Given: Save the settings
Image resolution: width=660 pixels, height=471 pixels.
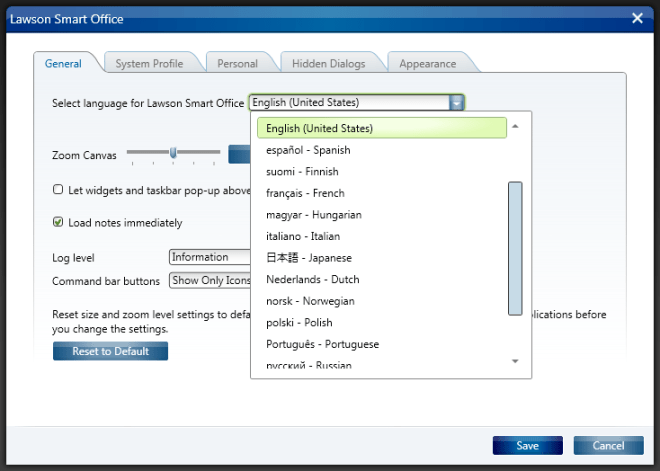Looking at the screenshot, I should coord(527,445).
